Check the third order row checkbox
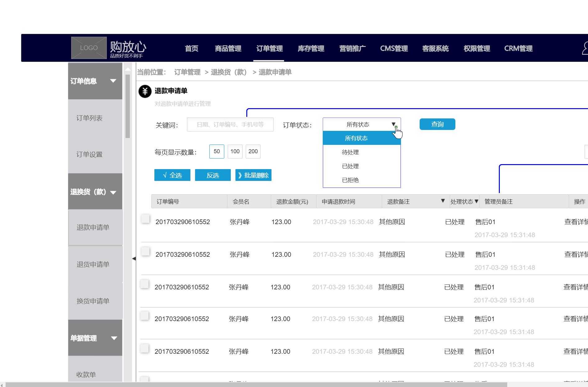Screen dimensions: 588x387 coord(144,284)
